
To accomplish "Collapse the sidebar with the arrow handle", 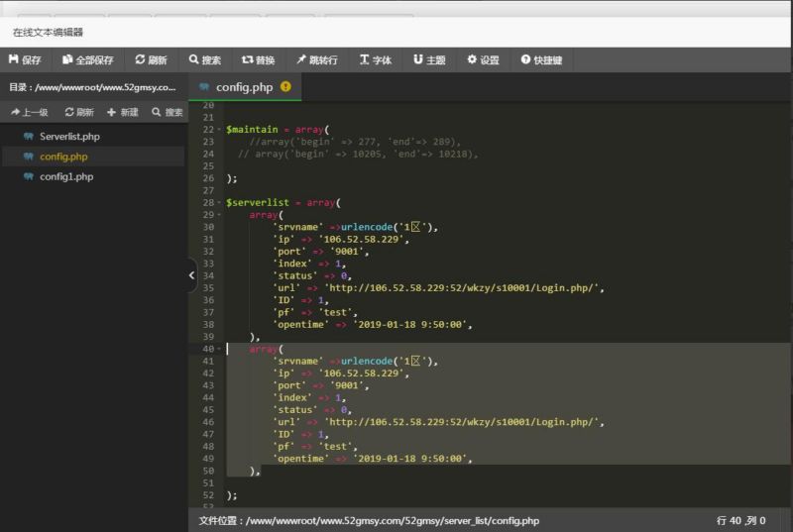I will (x=191, y=275).
